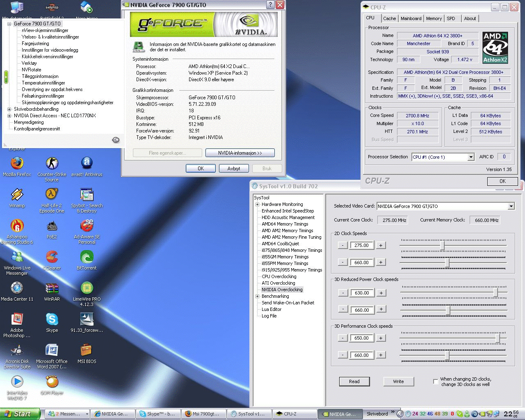The width and height of the screenshot is (525, 420).
Task: Select Temperaturinnstillinger in NVIDIA tree
Action: pyautogui.click(x=43, y=83)
